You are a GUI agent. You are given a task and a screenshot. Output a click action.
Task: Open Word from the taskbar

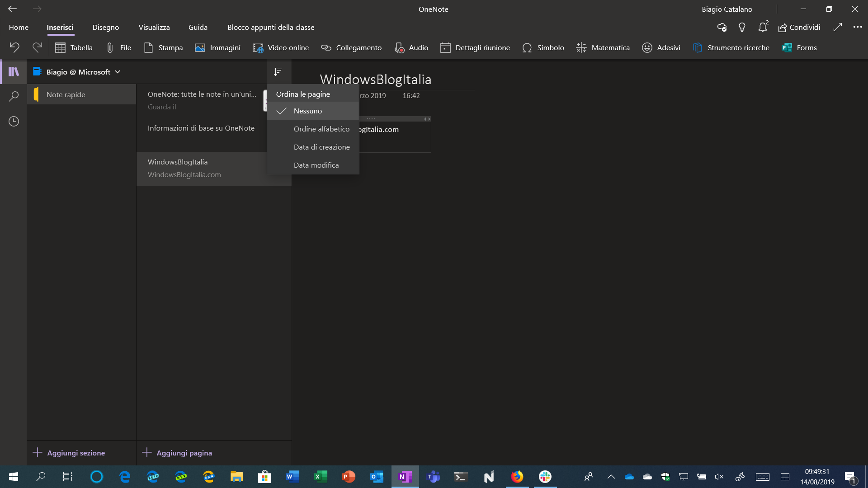(x=292, y=476)
